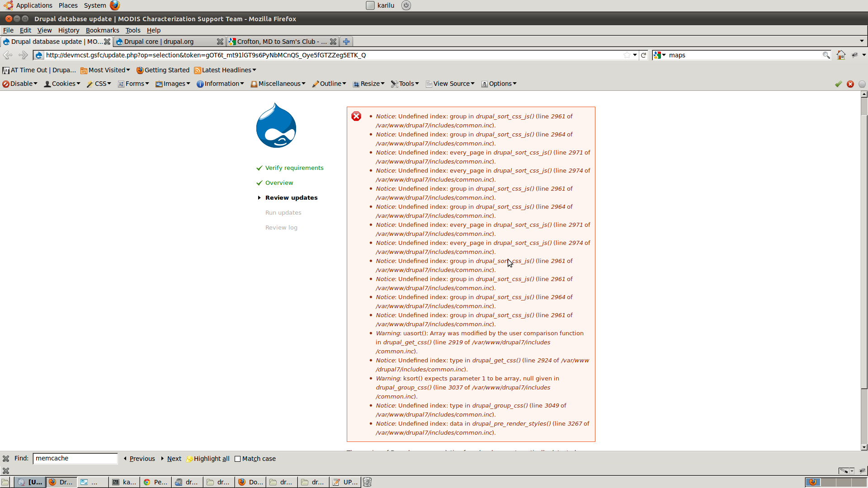Toggle the checkbox next to karilu
868x488 pixels.
pos(370,5)
